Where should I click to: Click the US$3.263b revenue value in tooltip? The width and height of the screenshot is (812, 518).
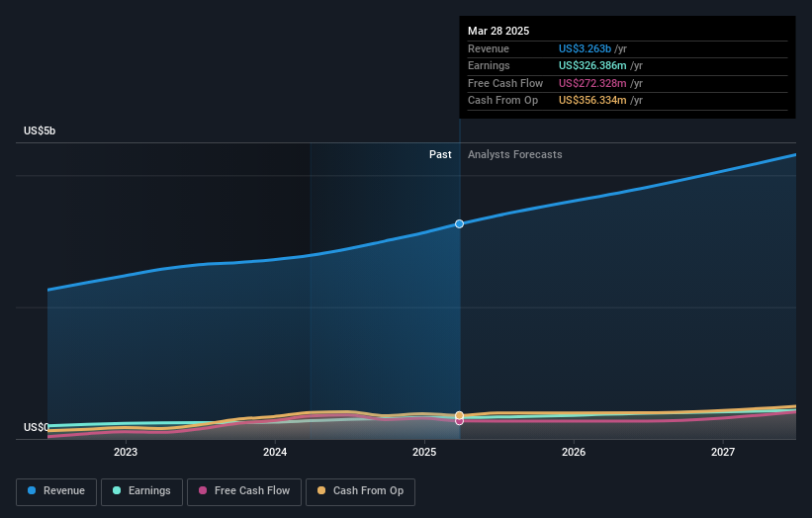click(x=585, y=48)
